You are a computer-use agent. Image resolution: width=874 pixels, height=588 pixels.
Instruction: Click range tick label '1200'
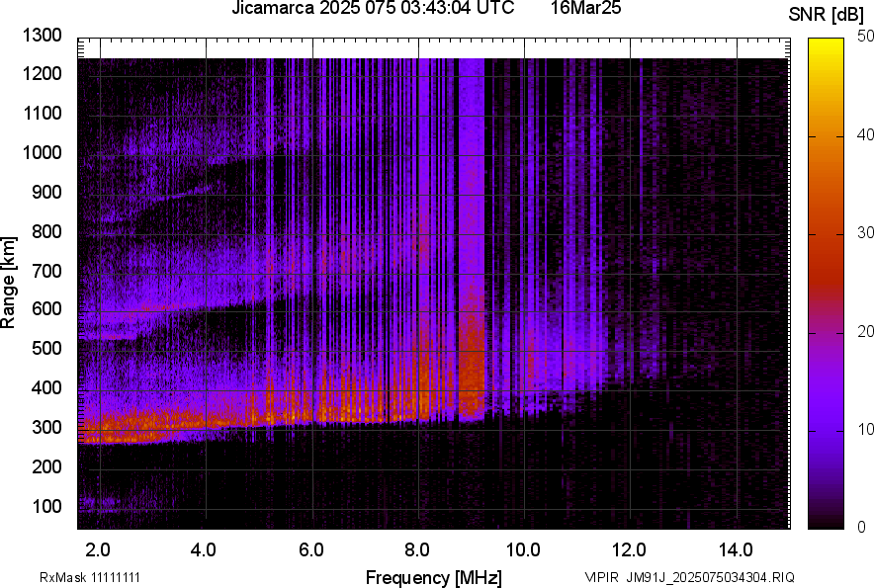point(42,73)
